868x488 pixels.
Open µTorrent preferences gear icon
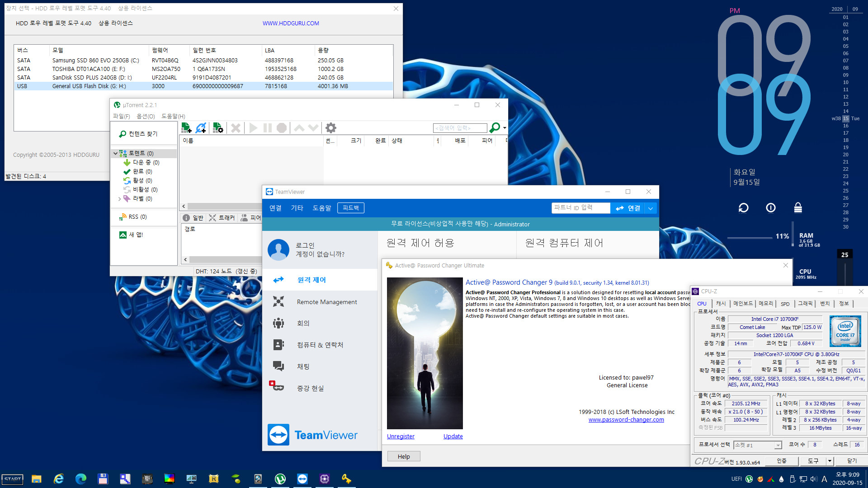331,128
